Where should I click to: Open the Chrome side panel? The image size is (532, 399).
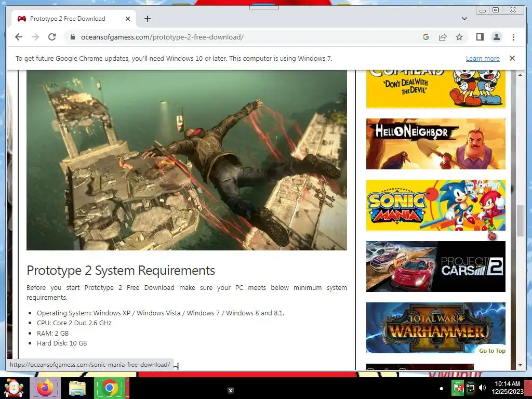point(480,37)
